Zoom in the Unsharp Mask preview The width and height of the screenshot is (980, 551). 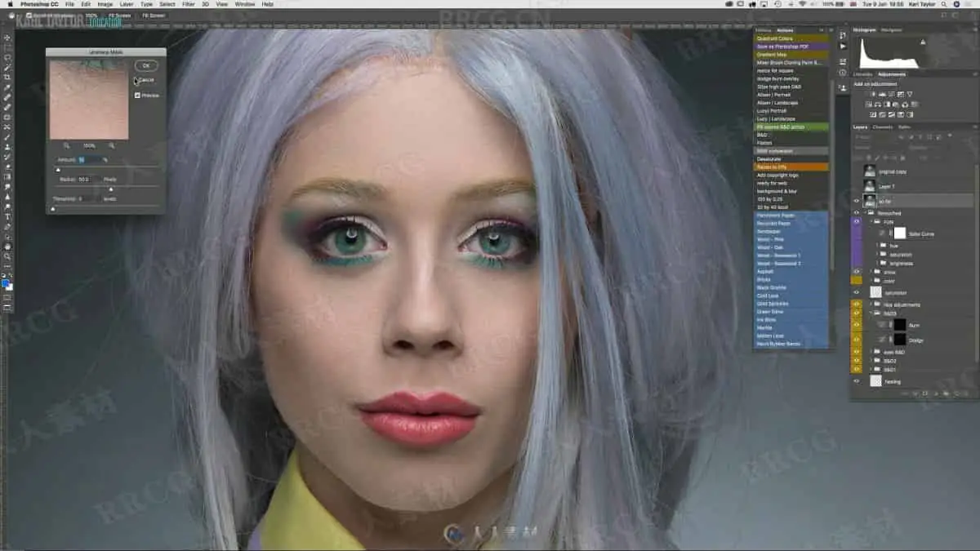click(x=111, y=145)
